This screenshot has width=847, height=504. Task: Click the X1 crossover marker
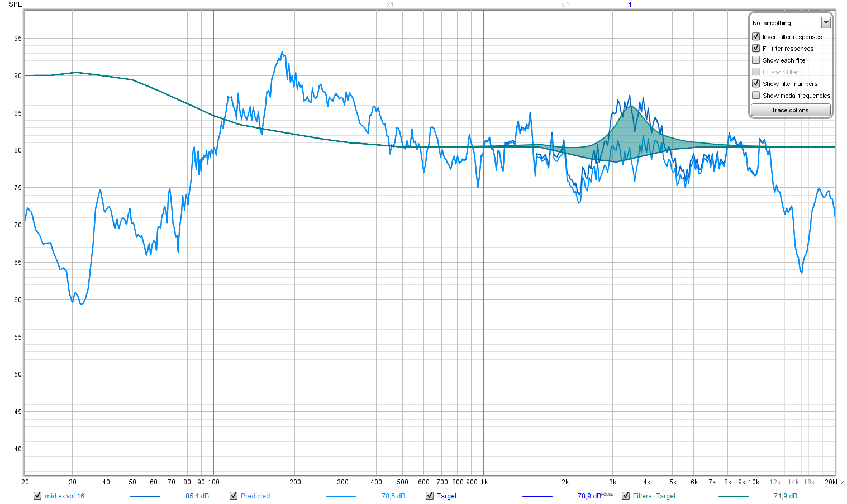(x=390, y=5)
